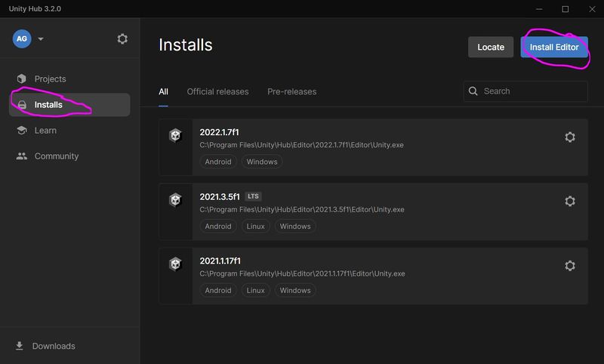Click Windows tag on 2021.3.5f1
Viewport: 604px width, 364px height.
295,226
